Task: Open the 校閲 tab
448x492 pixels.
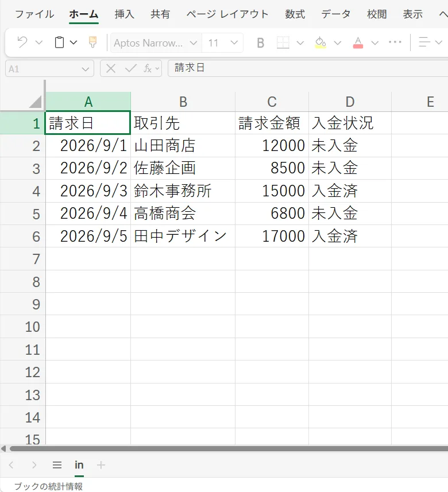Action: point(377,14)
